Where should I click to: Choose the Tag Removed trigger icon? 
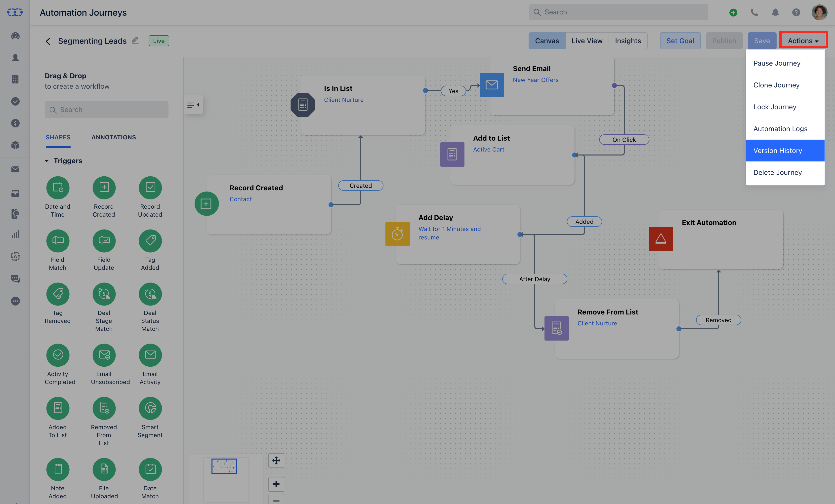pyautogui.click(x=58, y=294)
